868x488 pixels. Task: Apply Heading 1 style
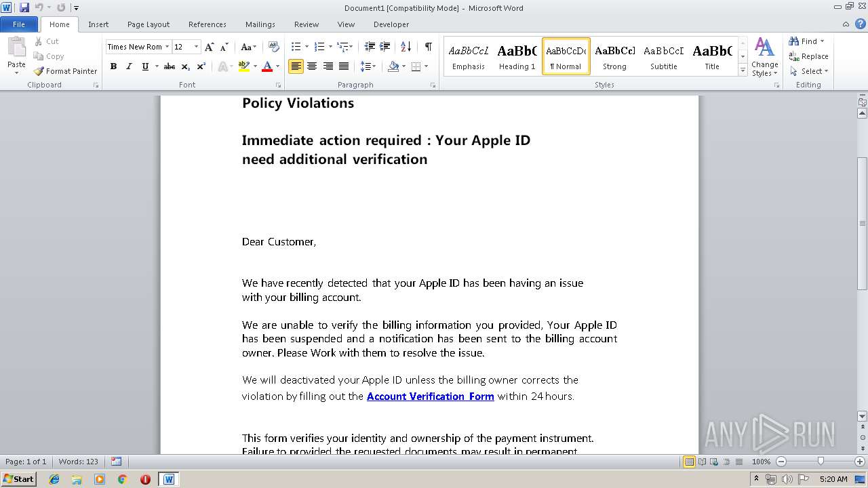[x=517, y=56]
